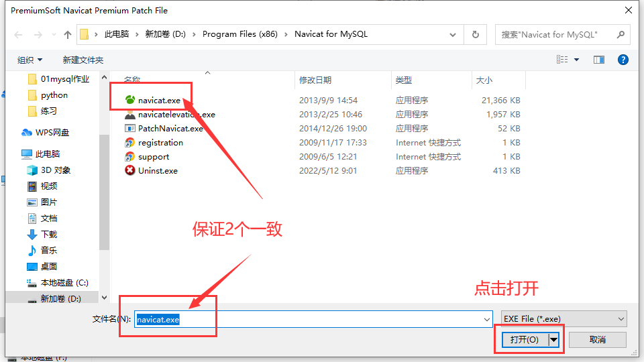Select 新加卷 (D:) in the address breadcrumb
644x362 pixels.
click(166, 34)
